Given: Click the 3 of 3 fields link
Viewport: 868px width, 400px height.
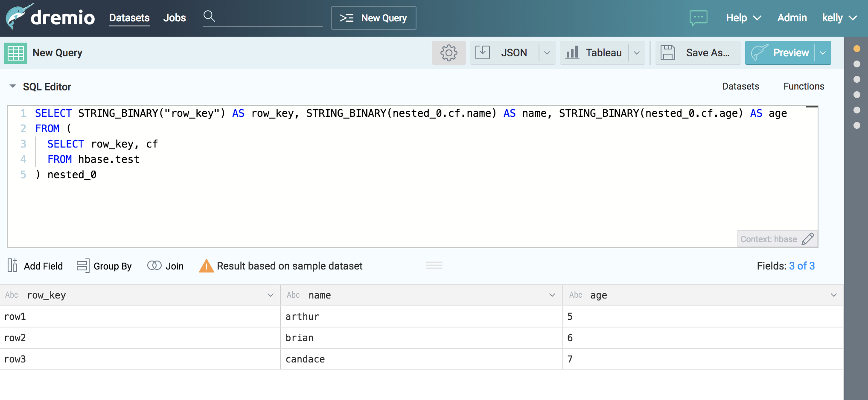Looking at the screenshot, I should click(x=802, y=266).
